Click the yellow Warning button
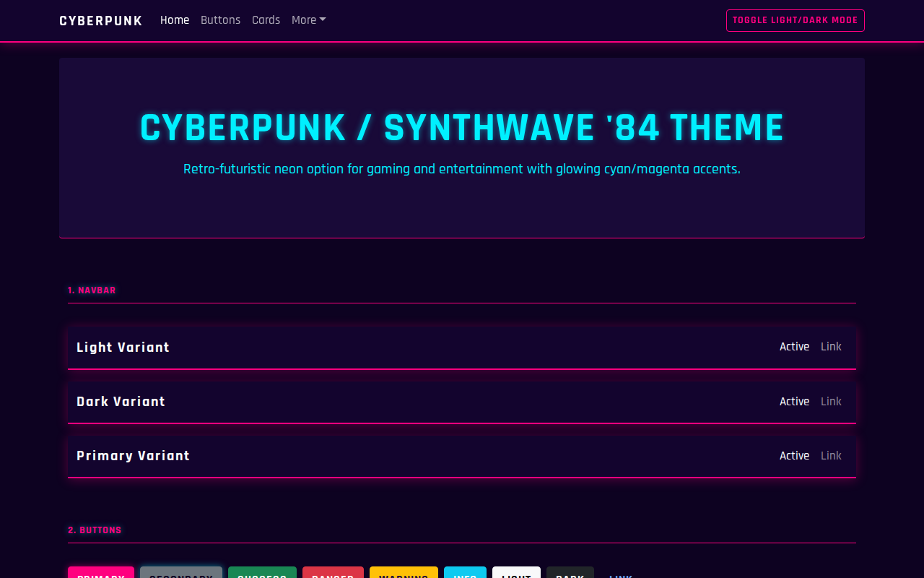This screenshot has width=924, height=578. click(404, 572)
